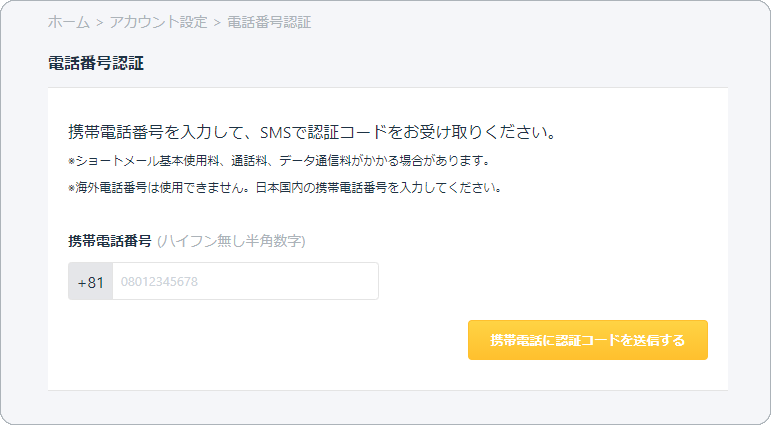Click the +81 country code prefix
Screen dimensions: 771x425
90,282
